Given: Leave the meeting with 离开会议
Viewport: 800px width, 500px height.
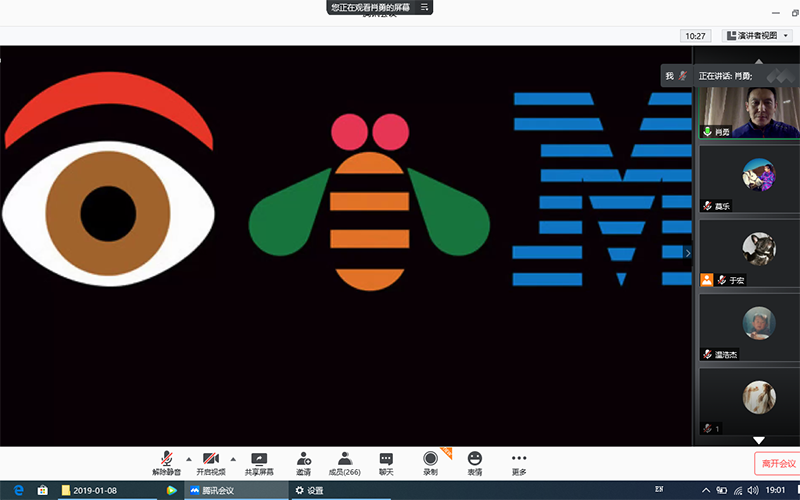Looking at the screenshot, I should click(x=777, y=463).
